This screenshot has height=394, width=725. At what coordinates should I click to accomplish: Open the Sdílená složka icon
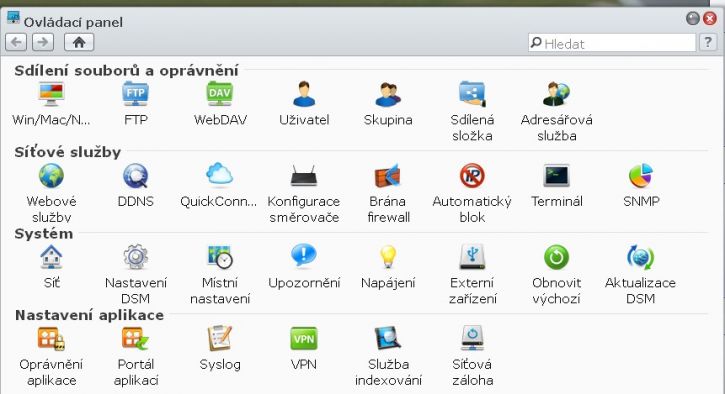tap(472, 94)
